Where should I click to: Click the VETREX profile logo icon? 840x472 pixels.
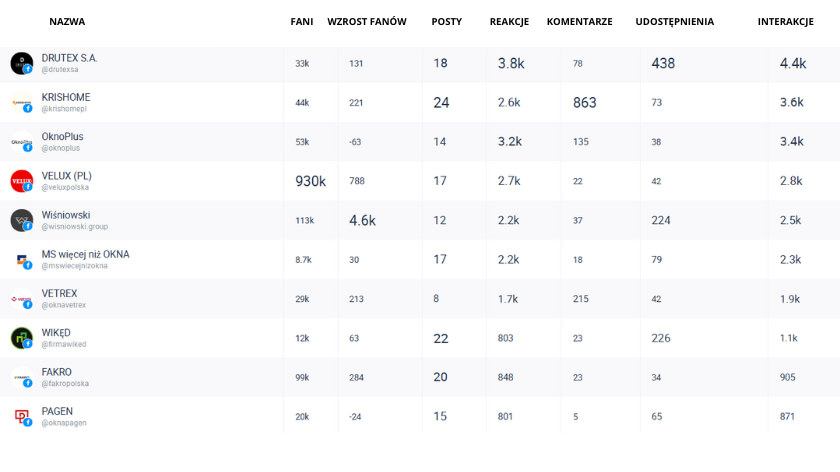(x=21, y=299)
